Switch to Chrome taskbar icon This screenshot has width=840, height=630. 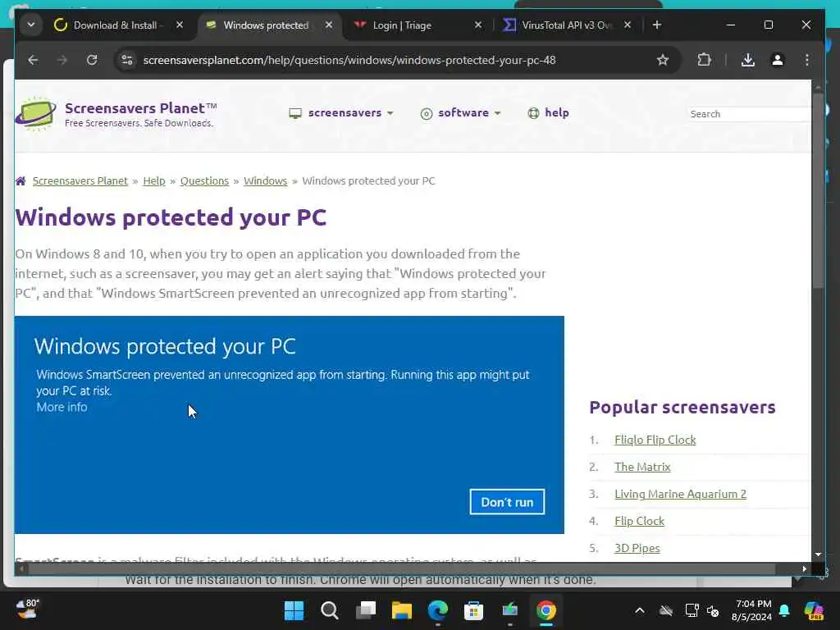click(546, 610)
